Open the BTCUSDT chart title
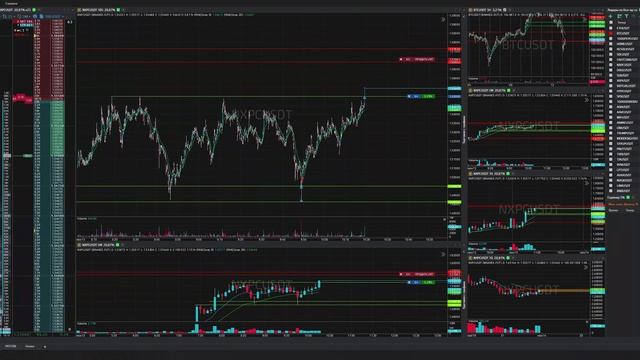The width and height of the screenshot is (640, 360). click(487, 10)
